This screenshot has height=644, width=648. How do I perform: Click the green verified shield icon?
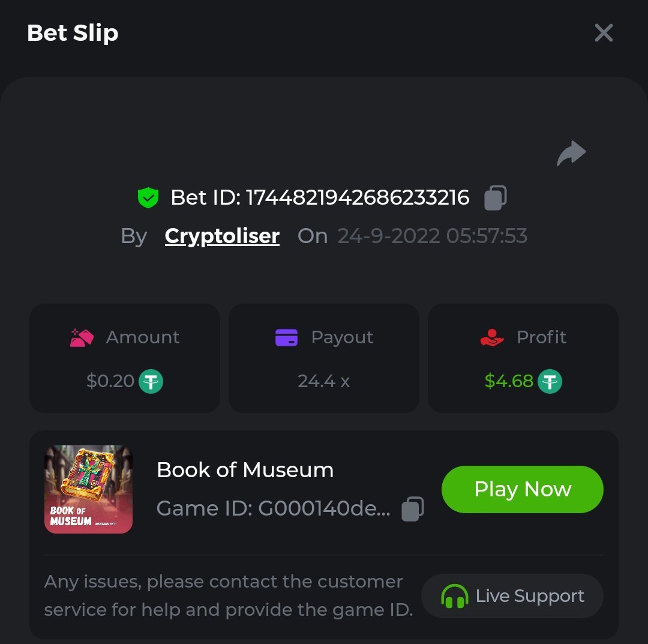(x=148, y=197)
